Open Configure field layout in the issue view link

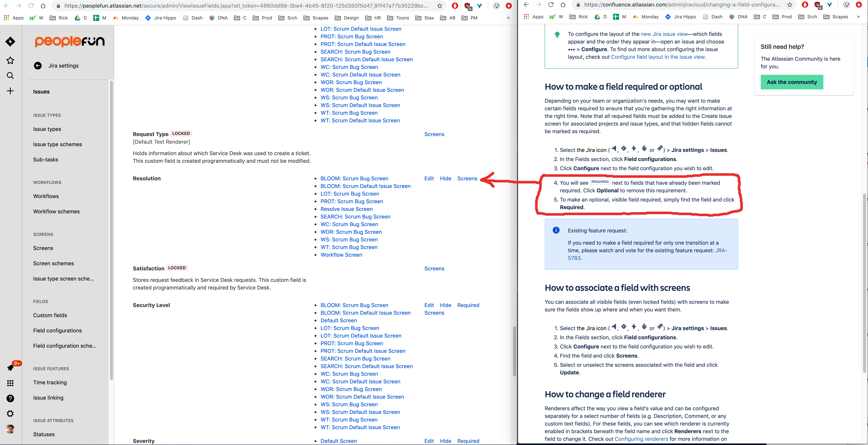657,57
